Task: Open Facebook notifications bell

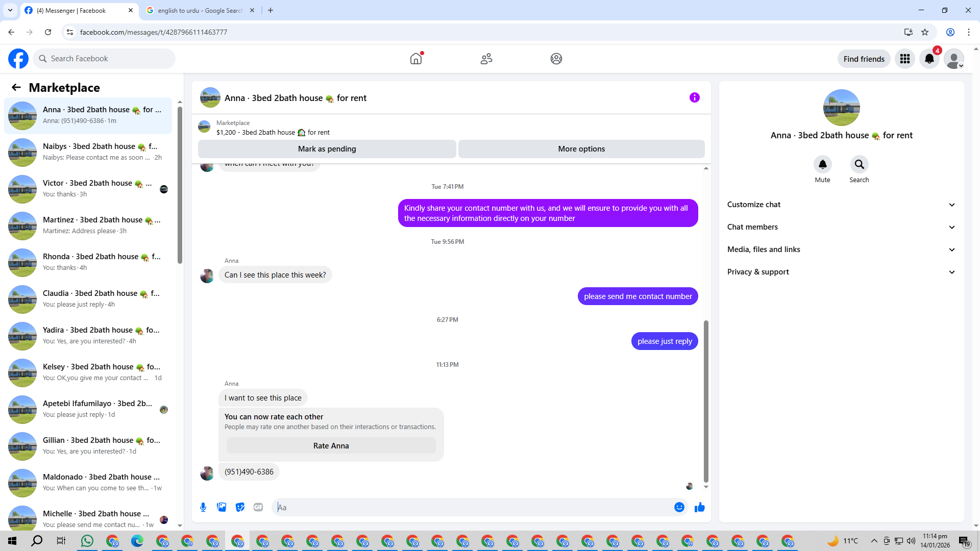Action: pyautogui.click(x=929, y=59)
